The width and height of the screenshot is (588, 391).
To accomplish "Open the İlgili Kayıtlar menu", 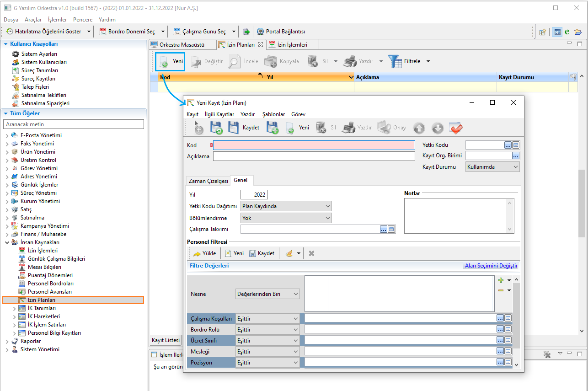I will click(219, 114).
